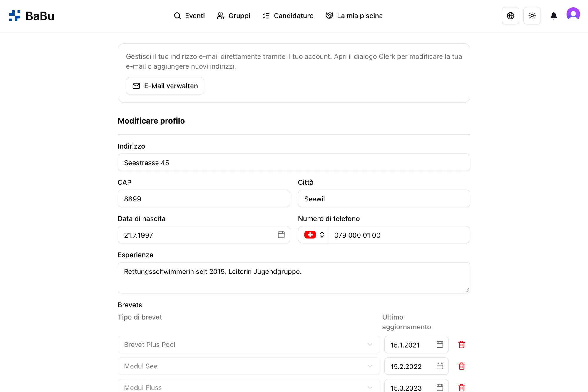Image resolution: width=588 pixels, height=392 pixels.
Task: Open notifications bell
Action: [553, 16]
